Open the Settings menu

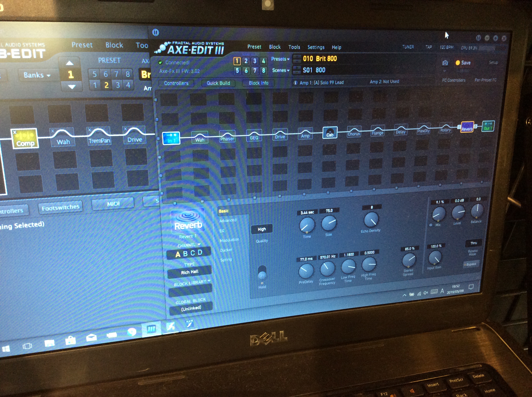(x=316, y=47)
